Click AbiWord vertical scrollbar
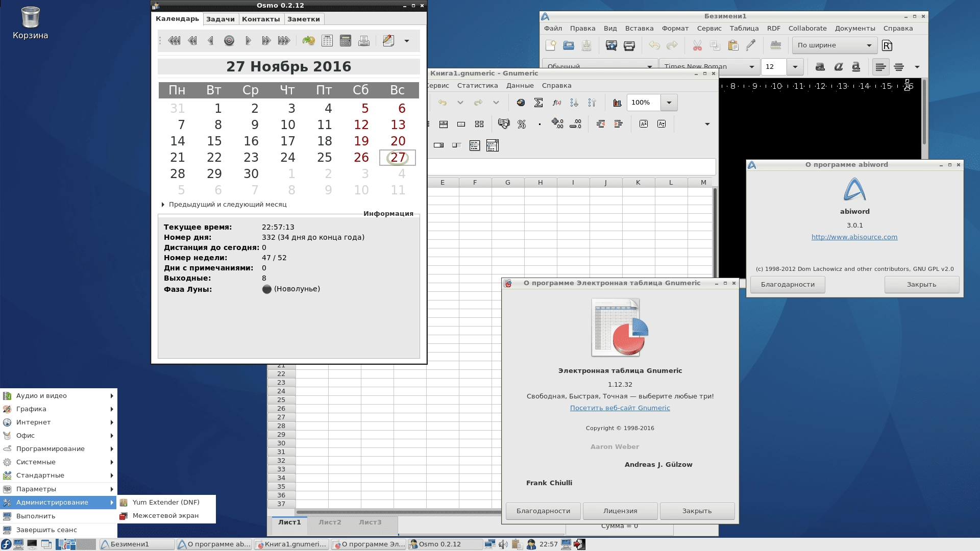The width and height of the screenshot is (980, 551). (x=924, y=112)
